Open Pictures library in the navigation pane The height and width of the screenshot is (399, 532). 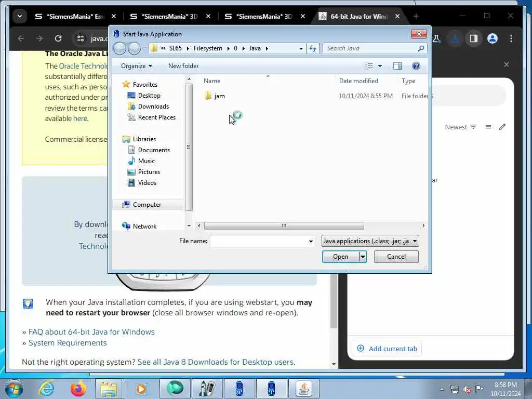tap(149, 171)
